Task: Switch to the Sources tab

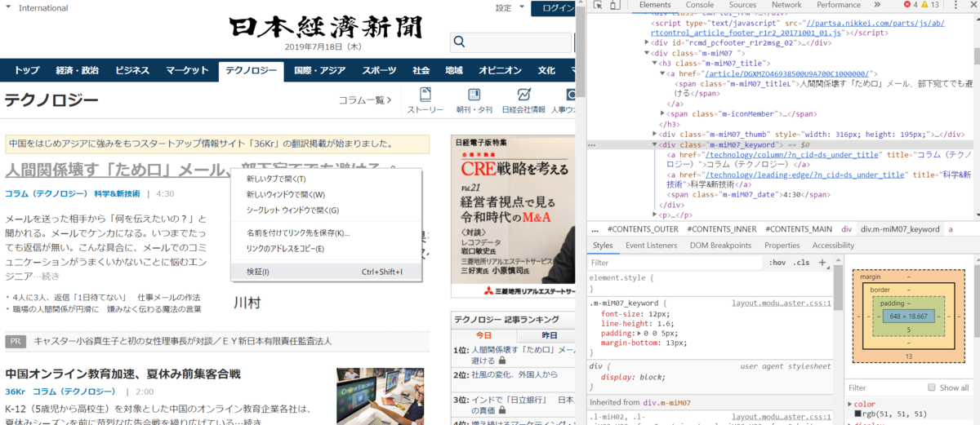Action: 742,5
